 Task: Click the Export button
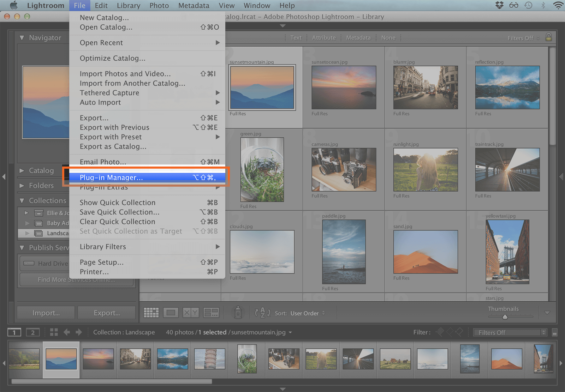[106, 313]
